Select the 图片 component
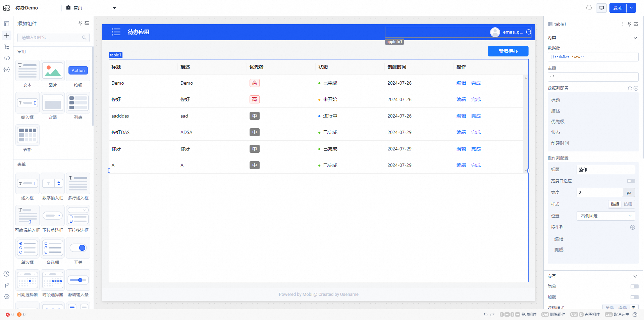This screenshot has width=644, height=320. (x=53, y=74)
